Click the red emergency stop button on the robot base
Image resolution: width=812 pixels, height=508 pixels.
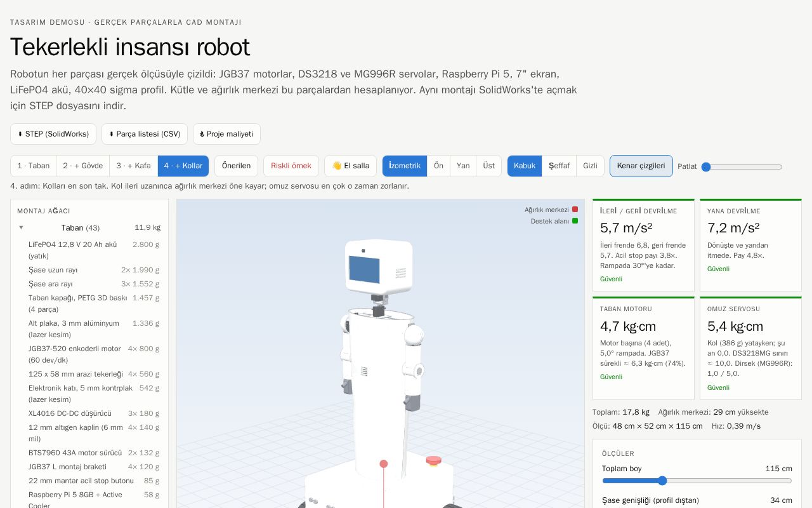tap(433, 460)
